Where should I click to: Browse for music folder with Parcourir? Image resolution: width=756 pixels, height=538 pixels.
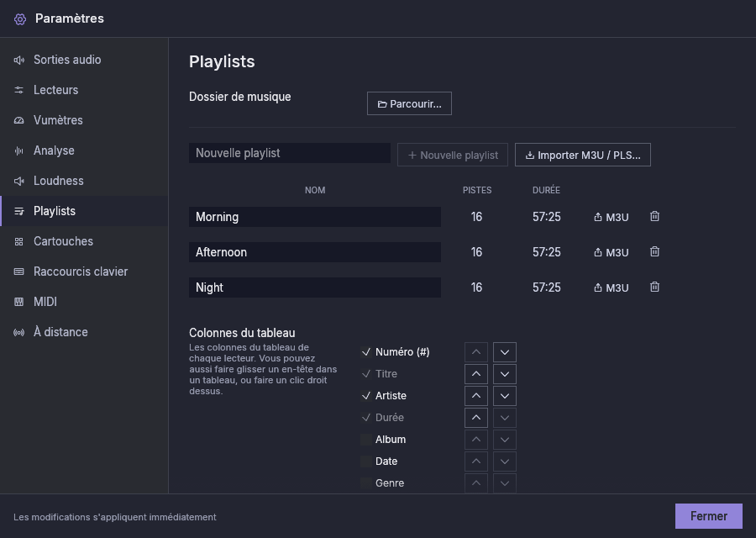click(409, 103)
